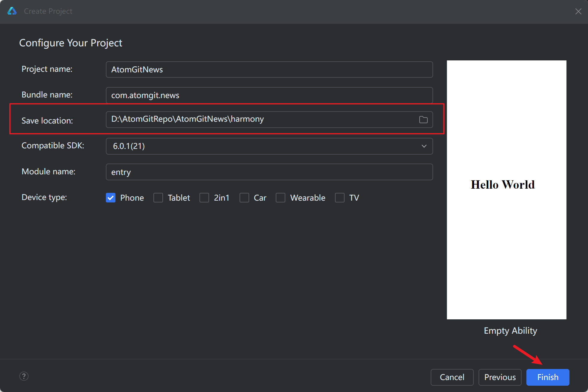Click Finish to create the project
The width and height of the screenshot is (588, 392).
click(548, 377)
